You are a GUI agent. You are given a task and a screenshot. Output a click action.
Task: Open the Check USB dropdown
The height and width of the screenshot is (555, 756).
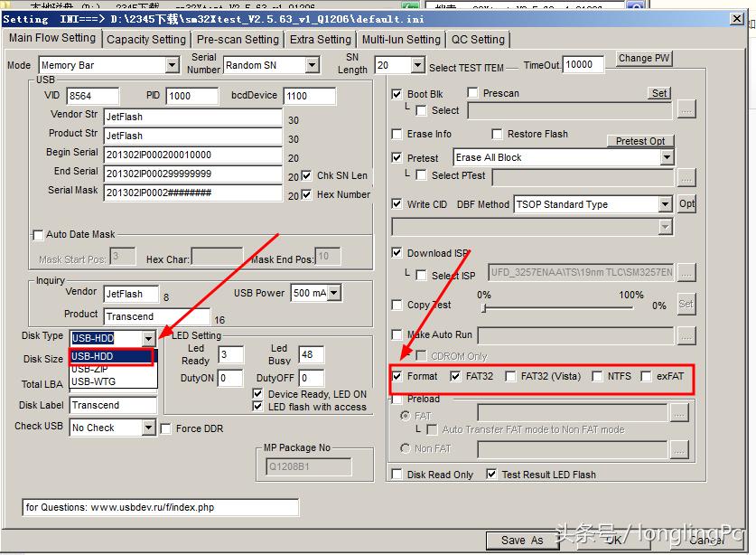click(x=149, y=428)
